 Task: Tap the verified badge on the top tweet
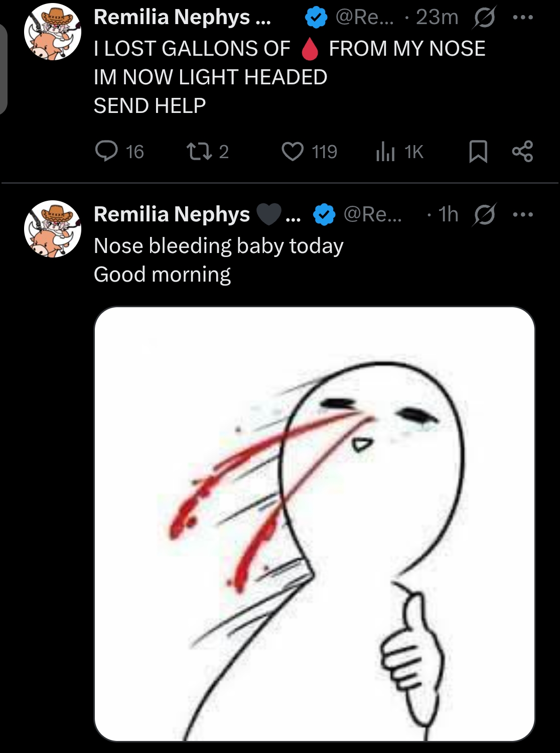pyautogui.click(x=316, y=18)
